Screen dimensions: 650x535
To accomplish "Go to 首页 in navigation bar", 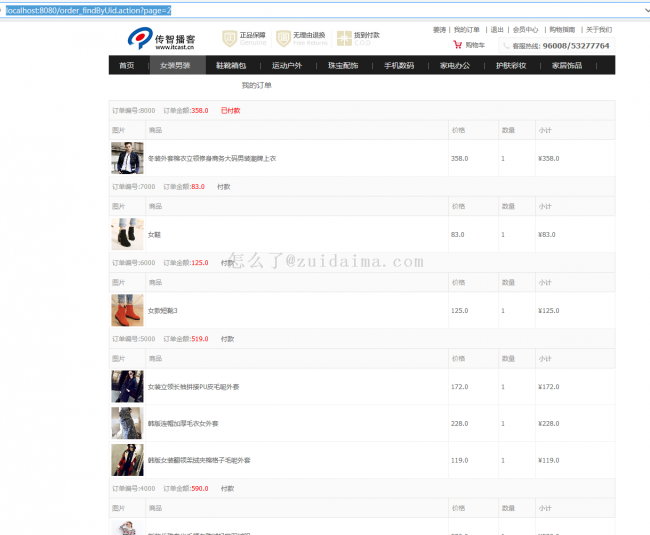I will pyautogui.click(x=126, y=65).
